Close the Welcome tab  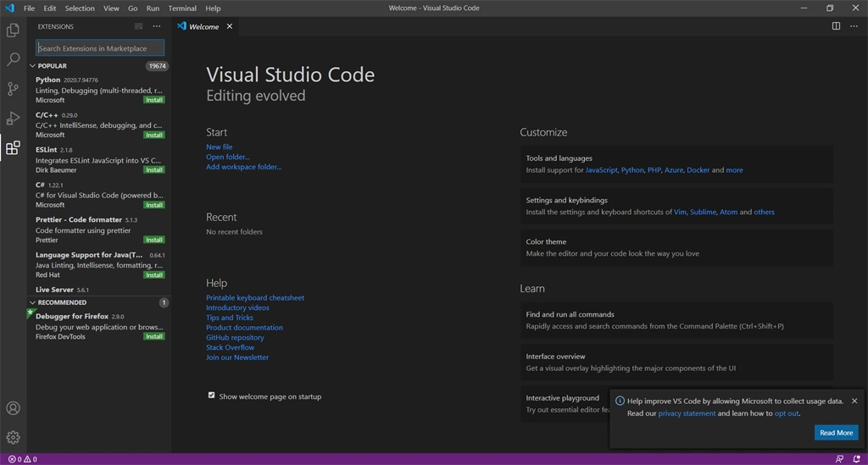[x=229, y=26]
